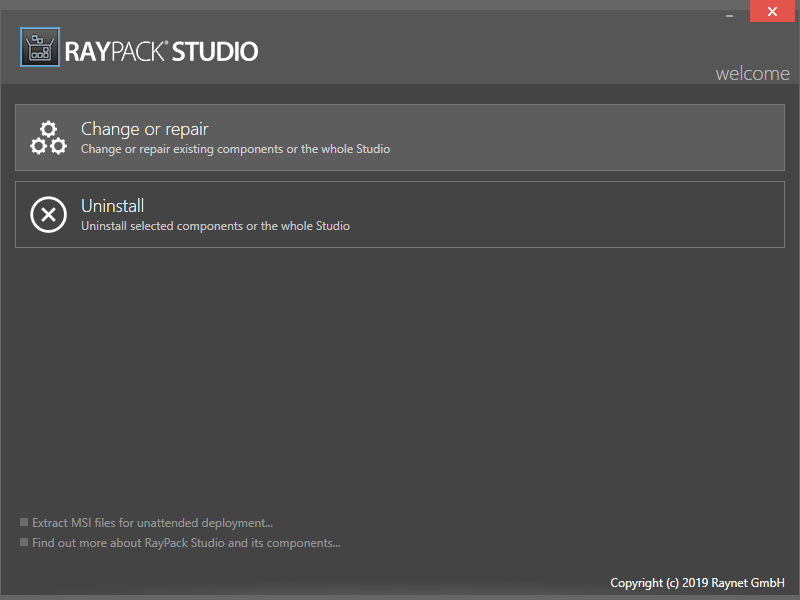
Task: Click the gears icon for Change or repair
Action: 48,138
